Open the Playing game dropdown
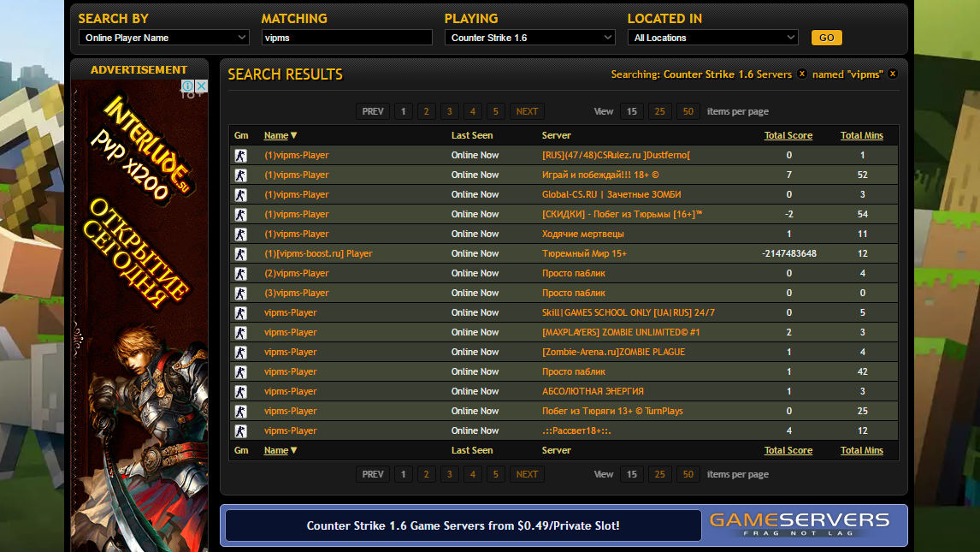This screenshot has width=980, height=552. (x=530, y=38)
